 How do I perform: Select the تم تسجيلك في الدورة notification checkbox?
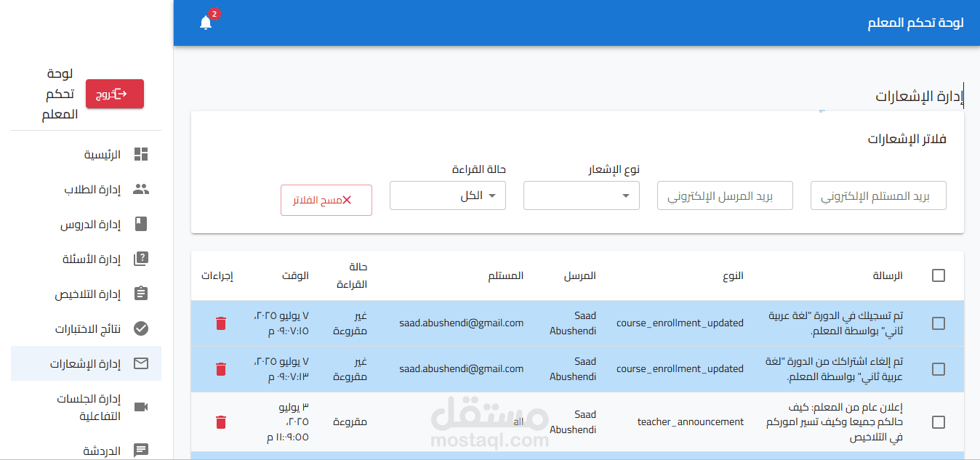(939, 323)
